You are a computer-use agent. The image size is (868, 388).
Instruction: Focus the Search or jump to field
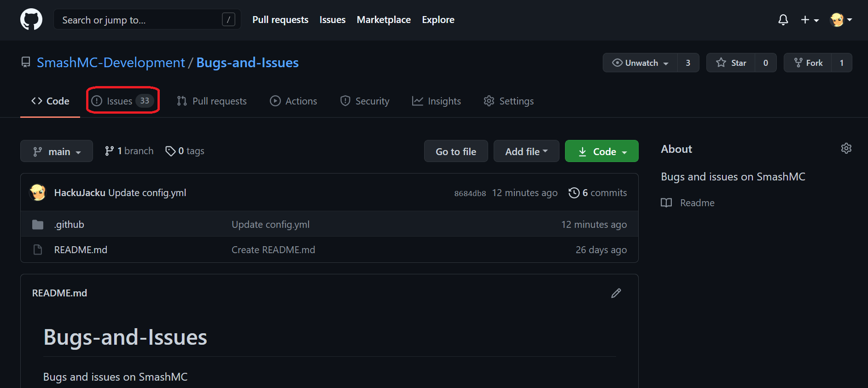pos(147,19)
